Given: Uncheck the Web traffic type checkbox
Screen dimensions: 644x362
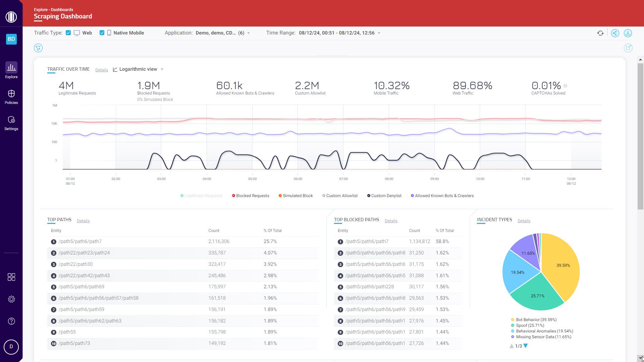Looking at the screenshot, I should tap(68, 33).
